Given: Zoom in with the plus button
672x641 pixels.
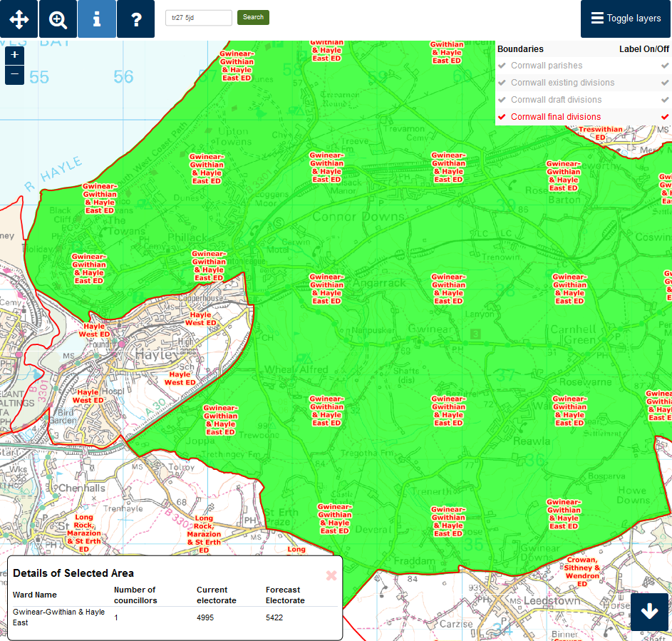Looking at the screenshot, I should click(x=14, y=56).
